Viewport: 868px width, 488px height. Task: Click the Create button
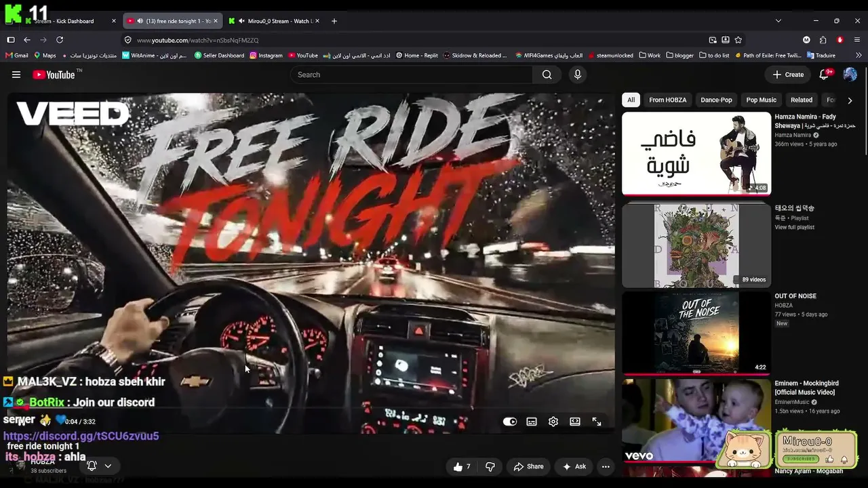pos(788,75)
